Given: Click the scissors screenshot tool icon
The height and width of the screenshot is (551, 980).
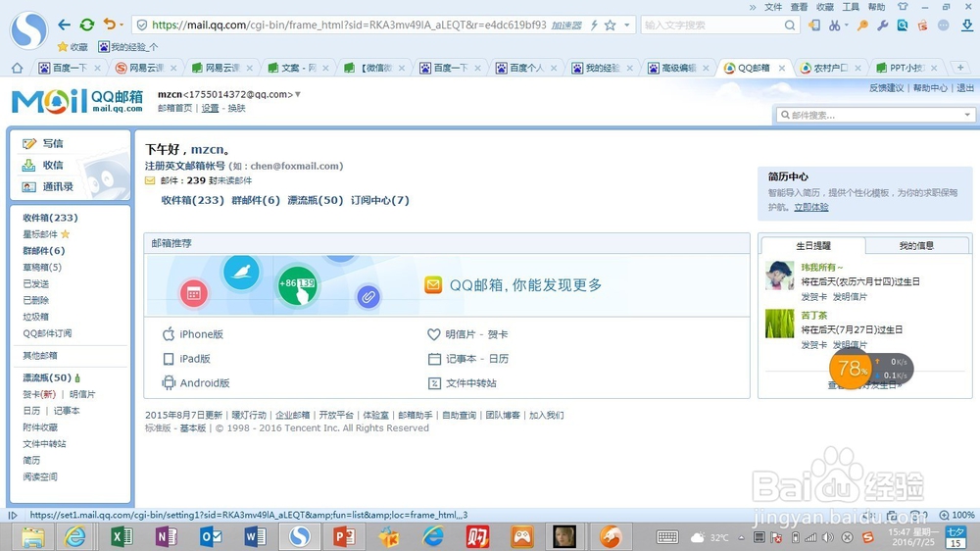Looking at the screenshot, I should (834, 25).
